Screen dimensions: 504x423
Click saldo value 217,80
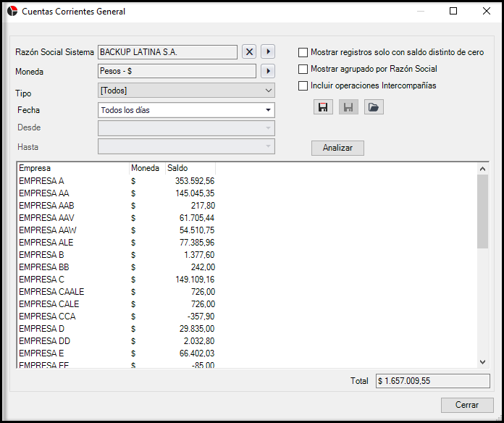click(x=203, y=206)
